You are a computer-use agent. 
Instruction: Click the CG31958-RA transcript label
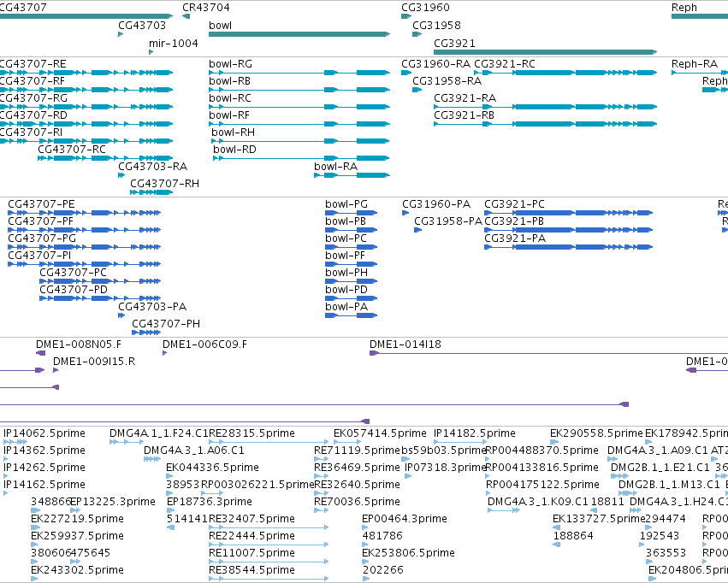pyautogui.click(x=447, y=81)
